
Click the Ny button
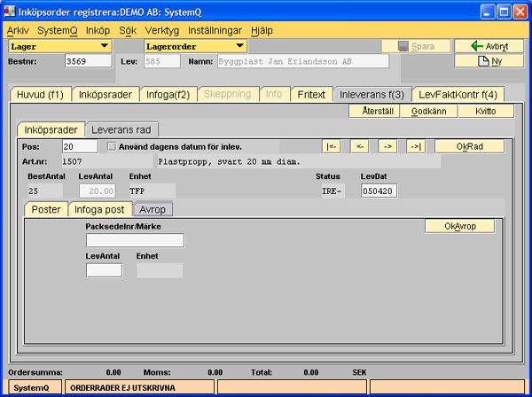tap(489, 61)
